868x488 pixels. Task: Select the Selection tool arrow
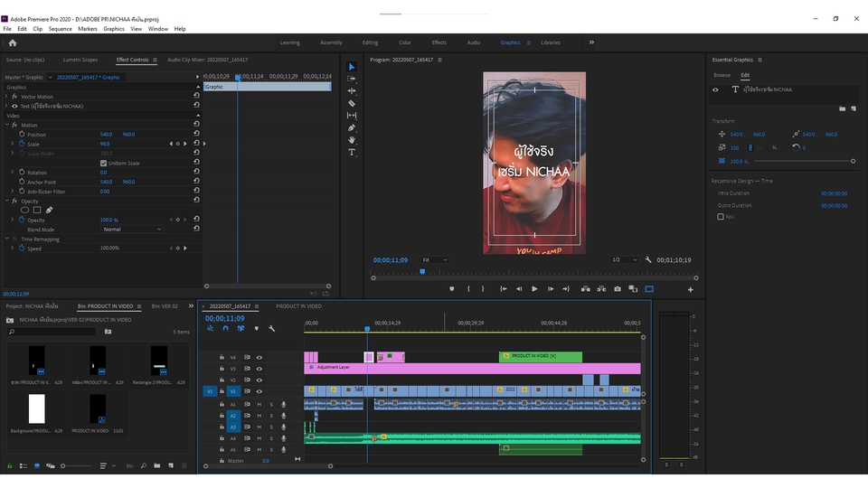pyautogui.click(x=352, y=67)
